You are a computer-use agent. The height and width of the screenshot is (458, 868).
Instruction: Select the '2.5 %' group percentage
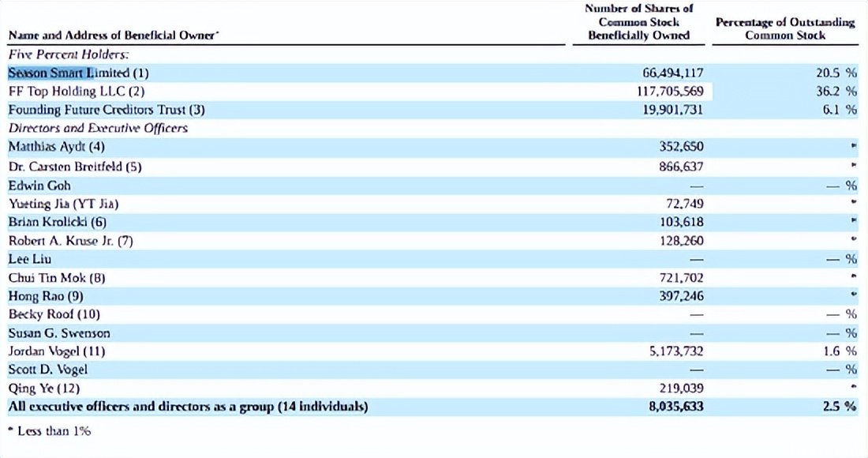tap(840, 407)
